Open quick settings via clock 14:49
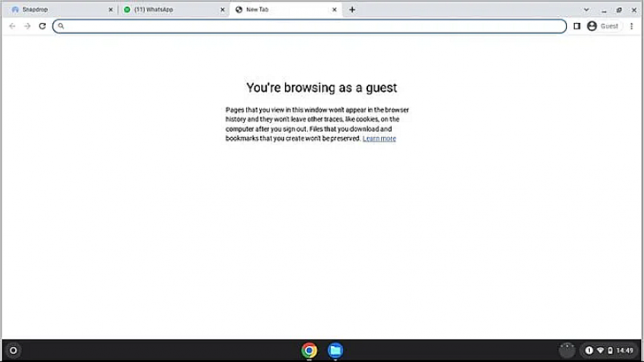 tap(625, 350)
